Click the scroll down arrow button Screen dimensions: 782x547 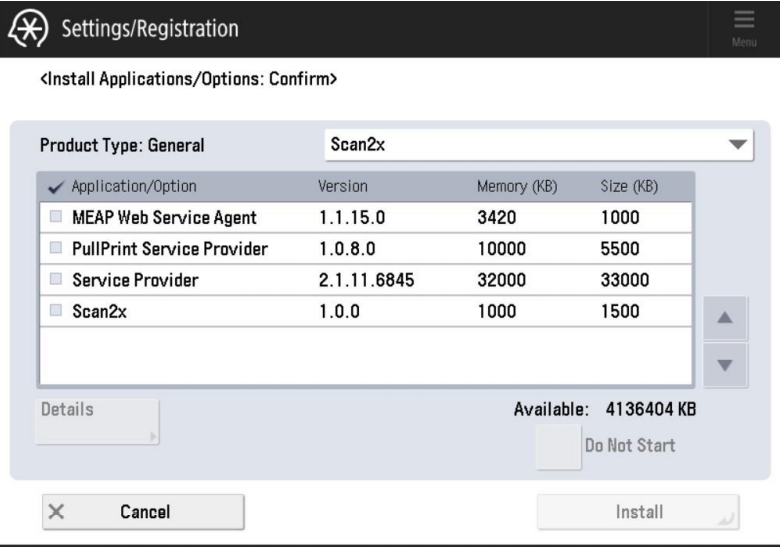[725, 365]
